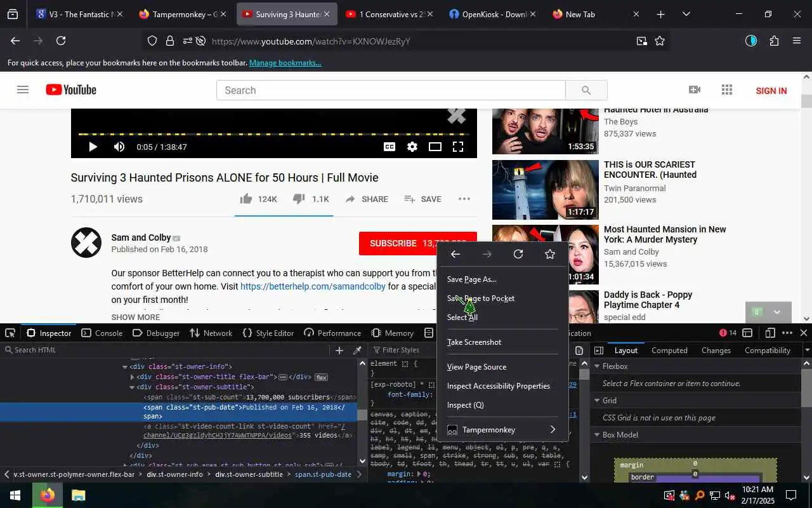Click SIGN IN on YouTube
812x508 pixels.
click(771, 91)
